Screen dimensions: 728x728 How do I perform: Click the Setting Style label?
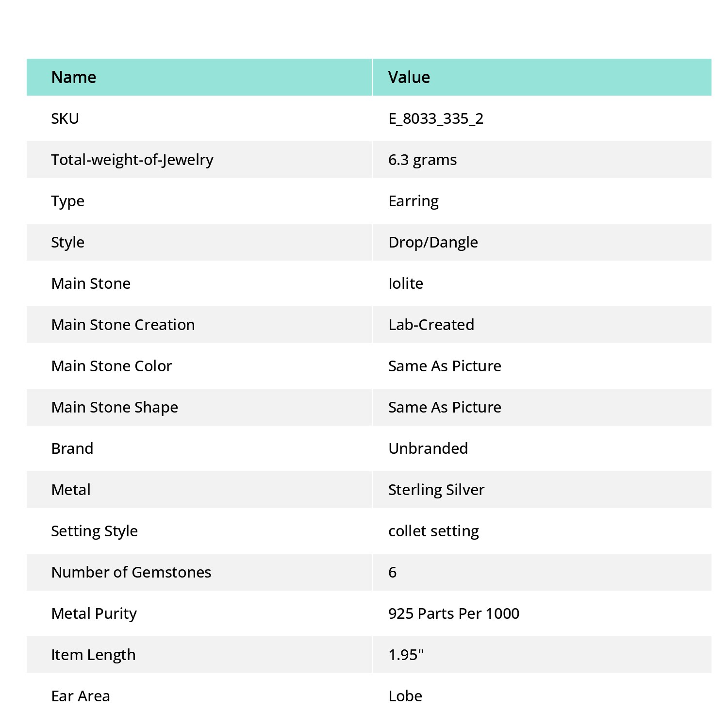coord(94,531)
